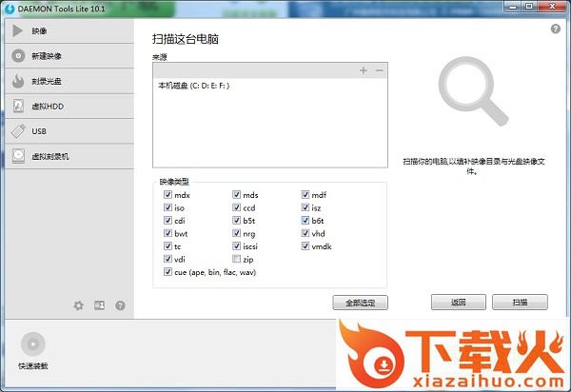Toggle the vmdk checkbox
The height and width of the screenshot is (392, 571).
[305, 246]
